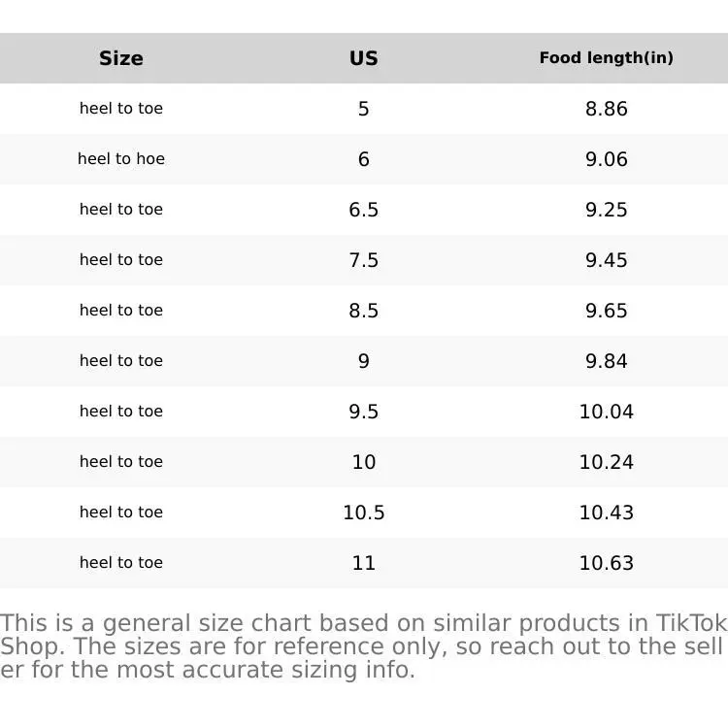Image resolution: width=728 pixels, height=728 pixels.
Task: Select the 10.24 length value
Action: tap(606, 462)
